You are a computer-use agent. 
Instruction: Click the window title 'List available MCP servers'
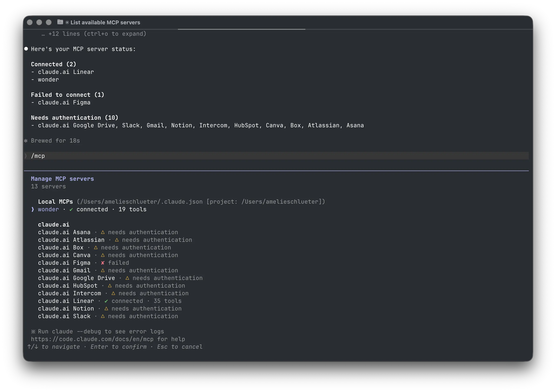[105, 22]
